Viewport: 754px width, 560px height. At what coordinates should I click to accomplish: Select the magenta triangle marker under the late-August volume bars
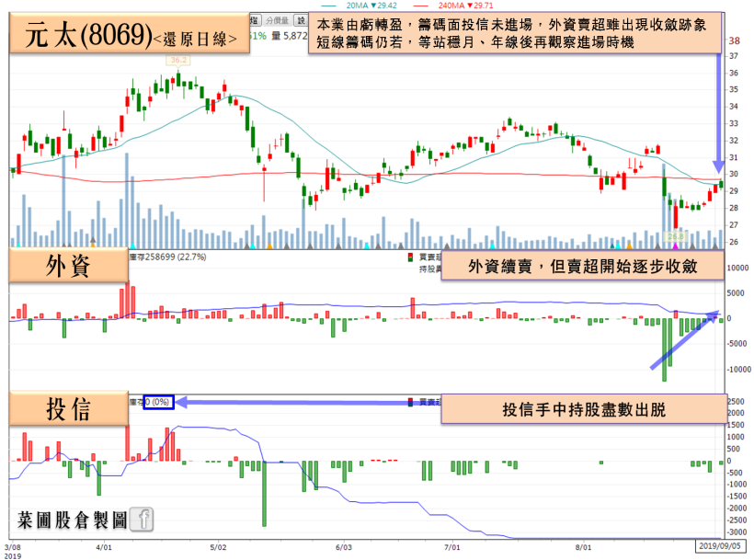pos(675,246)
